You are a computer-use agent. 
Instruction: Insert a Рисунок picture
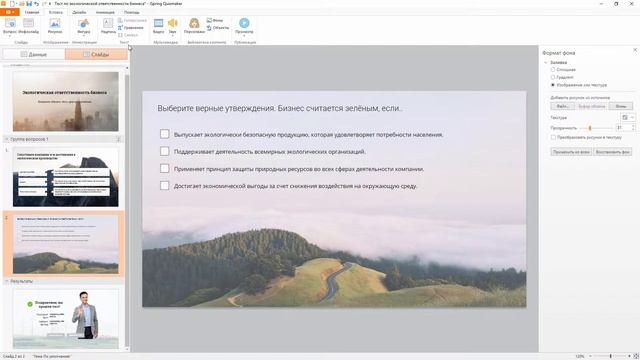55,26
